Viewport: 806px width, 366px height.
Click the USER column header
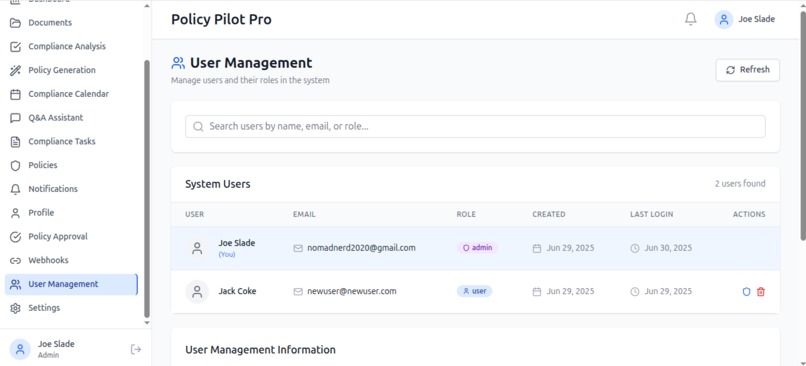point(194,214)
